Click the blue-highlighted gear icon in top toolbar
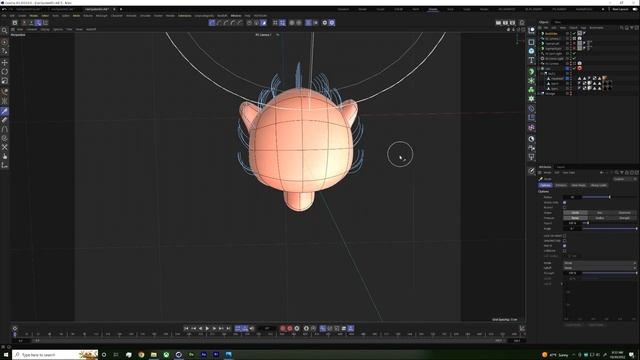This screenshot has width=640, height=360. point(332,23)
